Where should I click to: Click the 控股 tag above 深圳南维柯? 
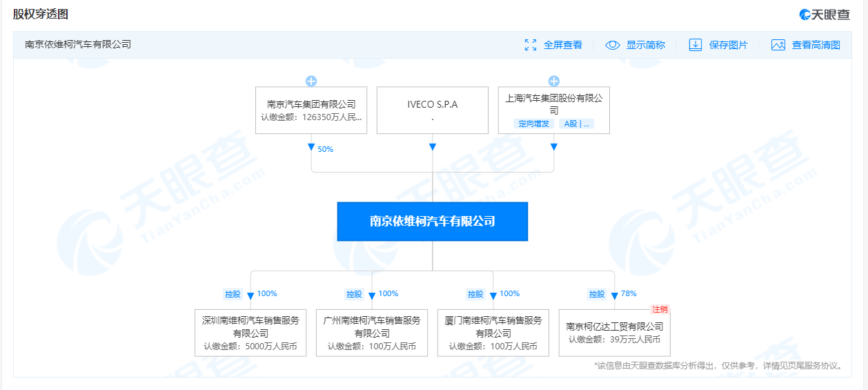pyautogui.click(x=233, y=294)
